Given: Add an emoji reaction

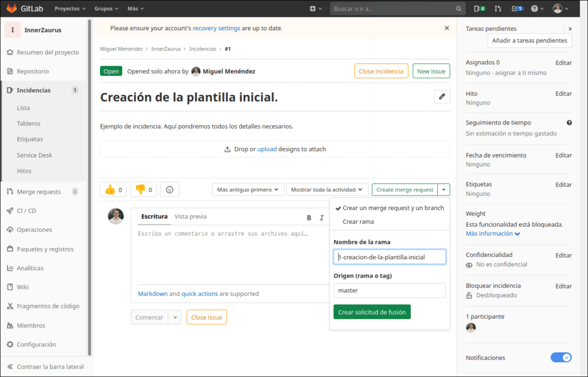Looking at the screenshot, I should click(x=170, y=190).
